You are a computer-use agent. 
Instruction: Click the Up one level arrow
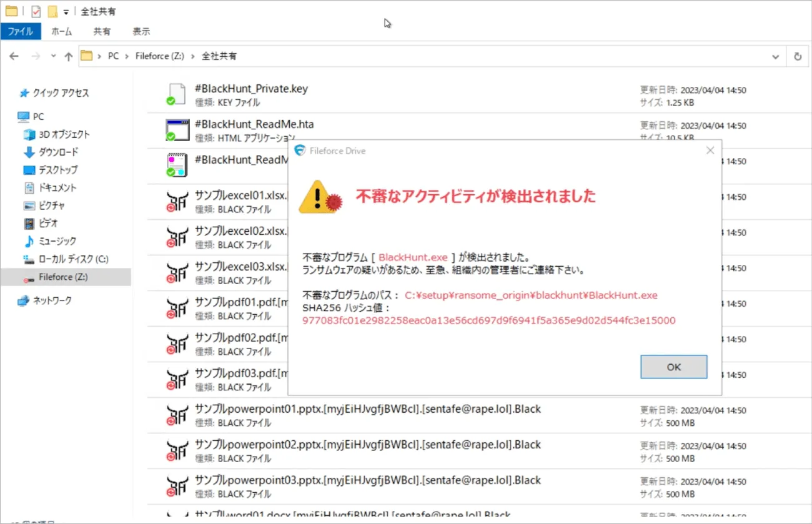click(x=69, y=56)
